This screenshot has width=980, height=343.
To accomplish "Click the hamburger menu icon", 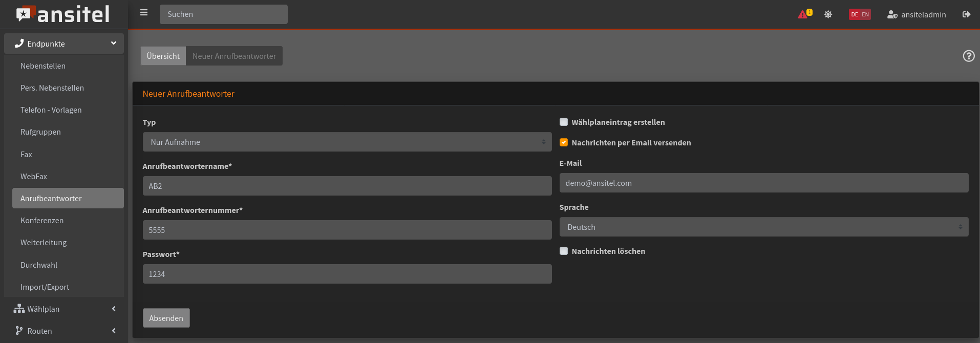I will [x=144, y=13].
